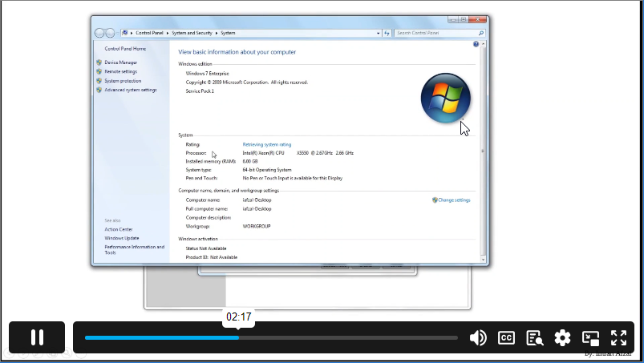Select Control Panel in breadcrumb
The image size is (644, 363).
coord(149,33)
